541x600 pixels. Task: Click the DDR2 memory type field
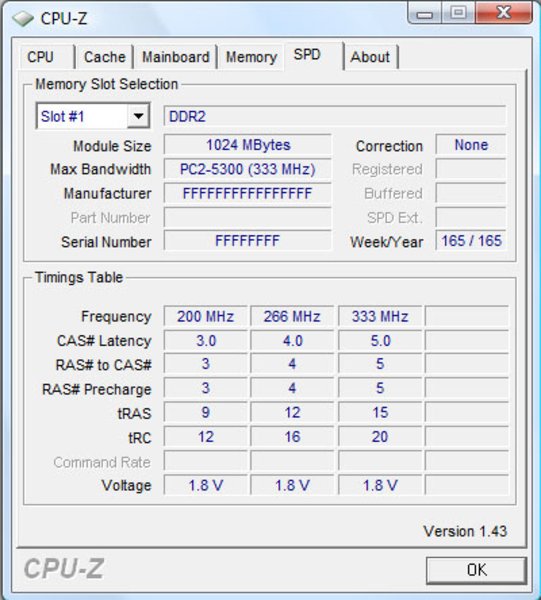[x=335, y=116]
